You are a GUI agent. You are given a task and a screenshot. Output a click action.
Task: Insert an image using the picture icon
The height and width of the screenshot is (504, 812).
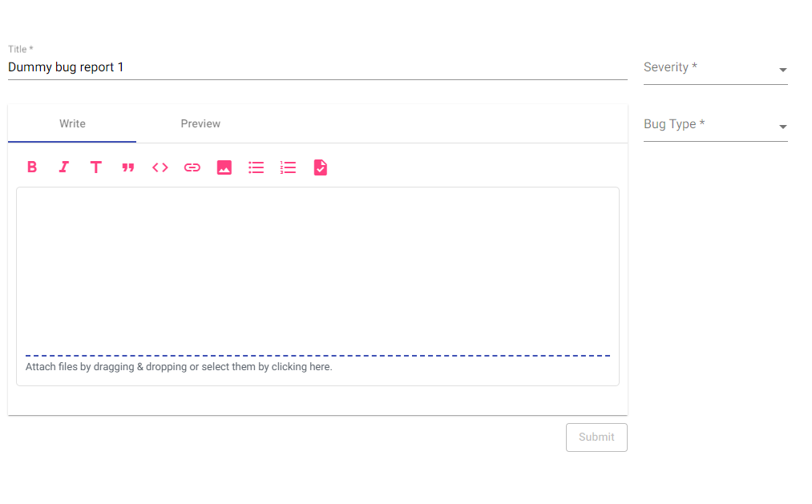coord(224,167)
